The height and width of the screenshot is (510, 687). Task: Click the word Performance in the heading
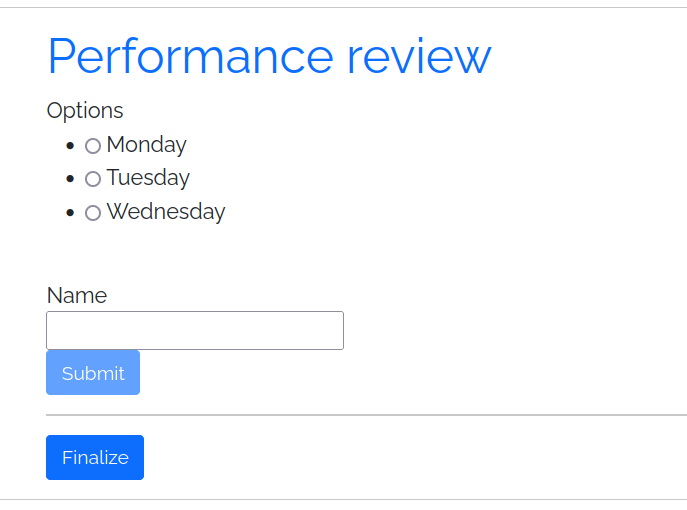tap(190, 58)
